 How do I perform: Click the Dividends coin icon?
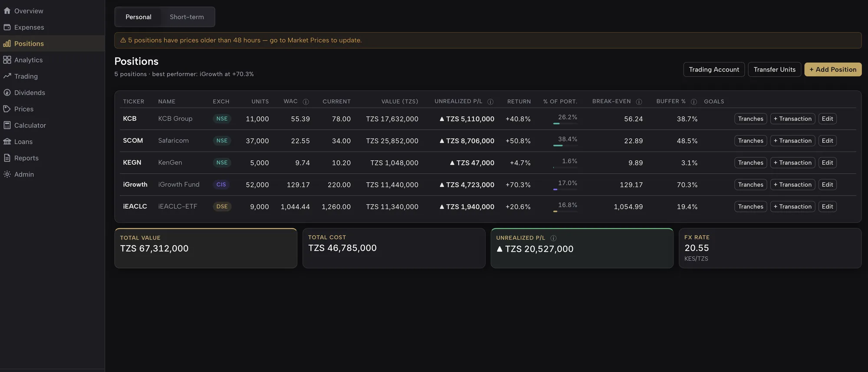tap(7, 92)
